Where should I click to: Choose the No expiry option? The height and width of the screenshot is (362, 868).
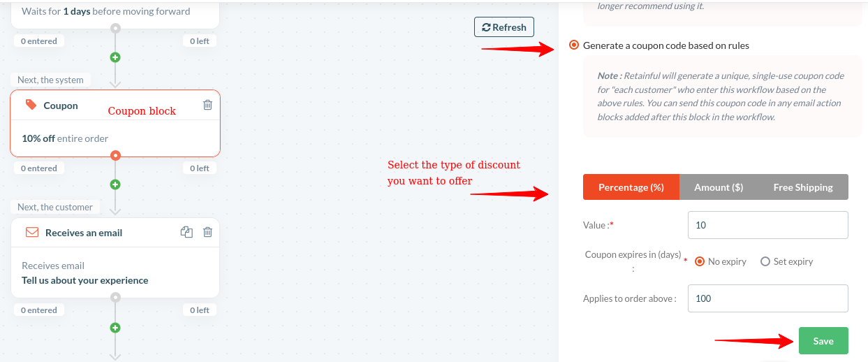[x=700, y=261]
